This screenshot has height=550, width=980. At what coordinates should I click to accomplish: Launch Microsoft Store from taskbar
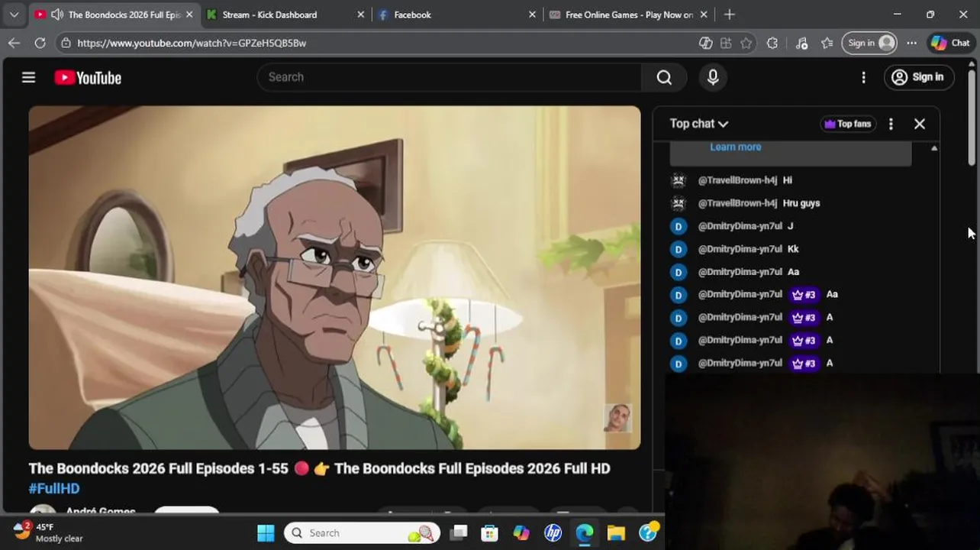489,532
